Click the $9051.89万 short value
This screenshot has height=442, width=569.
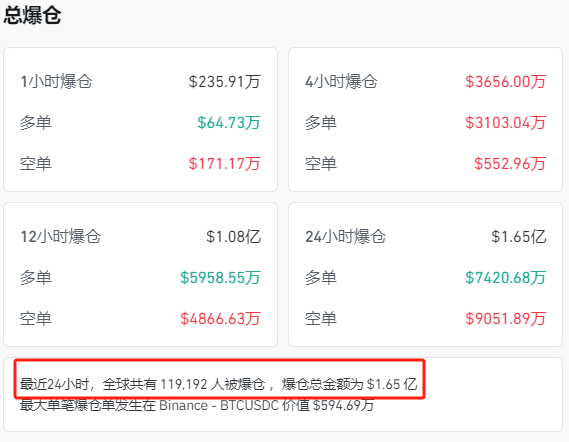506,319
